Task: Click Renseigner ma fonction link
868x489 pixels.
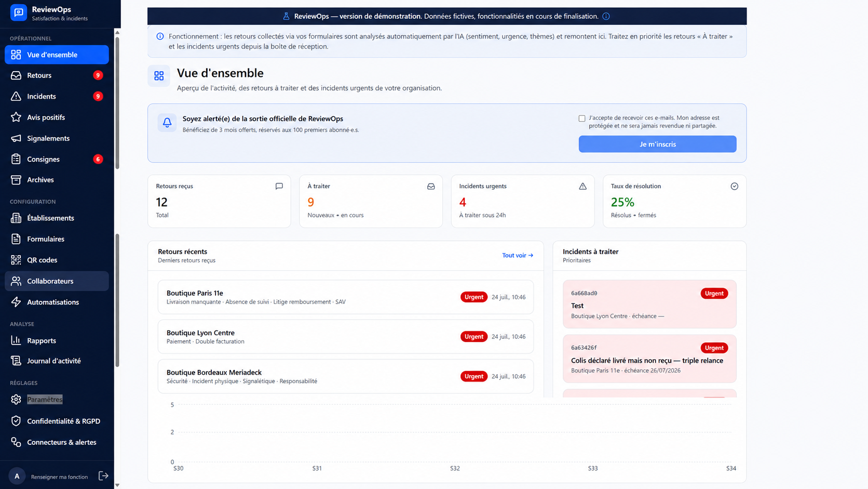Action: pos(59,477)
